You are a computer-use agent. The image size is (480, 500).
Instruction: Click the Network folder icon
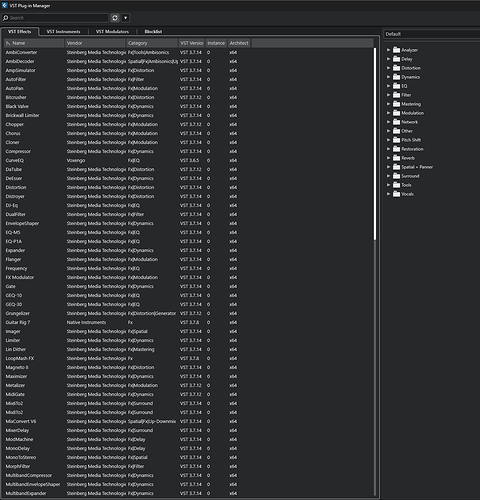396,122
